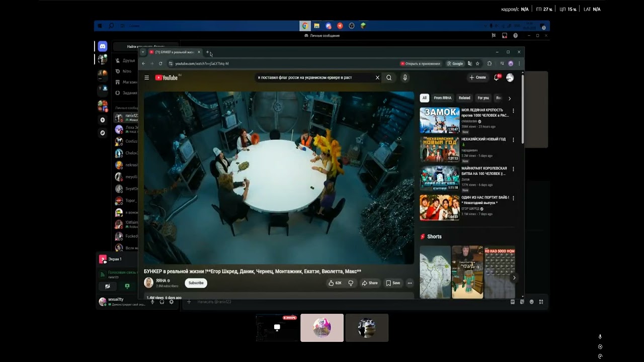Open Discord help question mark icon
Image resolution: width=644 pixels, height=362 pixels.
(x=515, y=36)
